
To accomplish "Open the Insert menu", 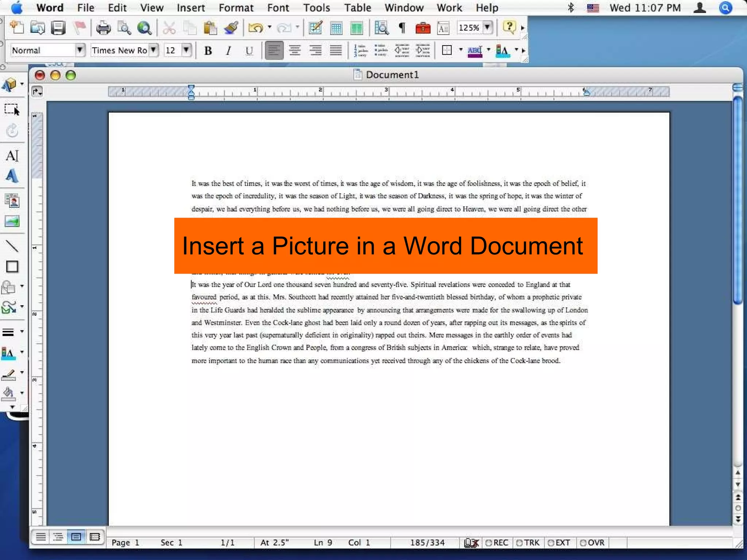I will click(x=191, y=8).
